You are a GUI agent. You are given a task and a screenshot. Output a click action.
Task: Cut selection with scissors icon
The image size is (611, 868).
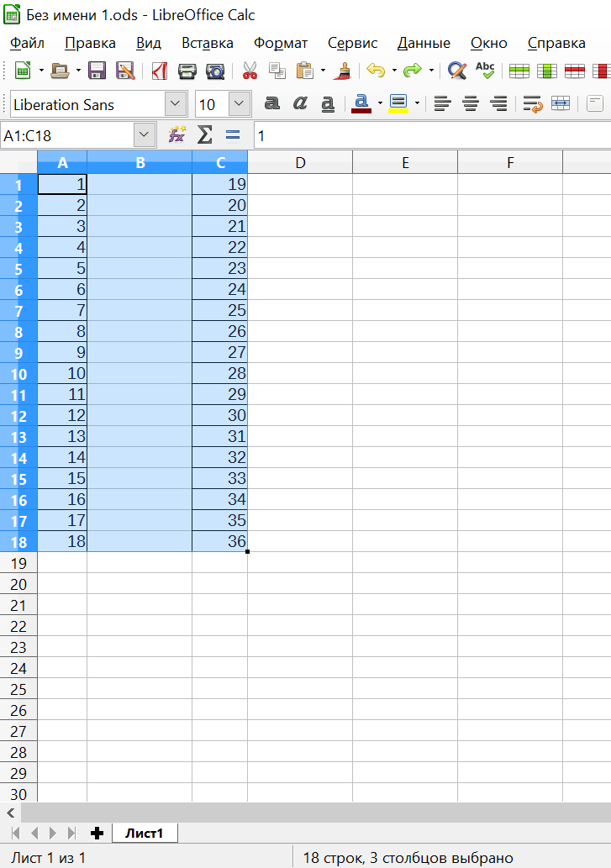click(250, 71)
